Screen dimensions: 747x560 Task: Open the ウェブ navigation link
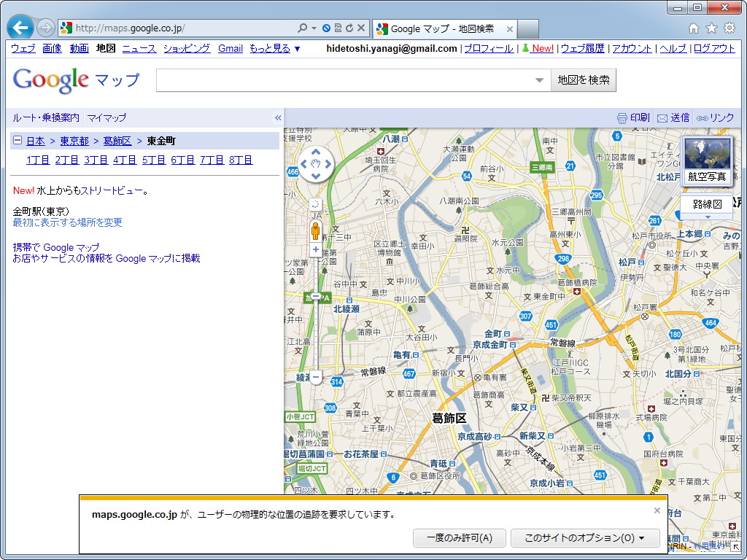[23, 48]
